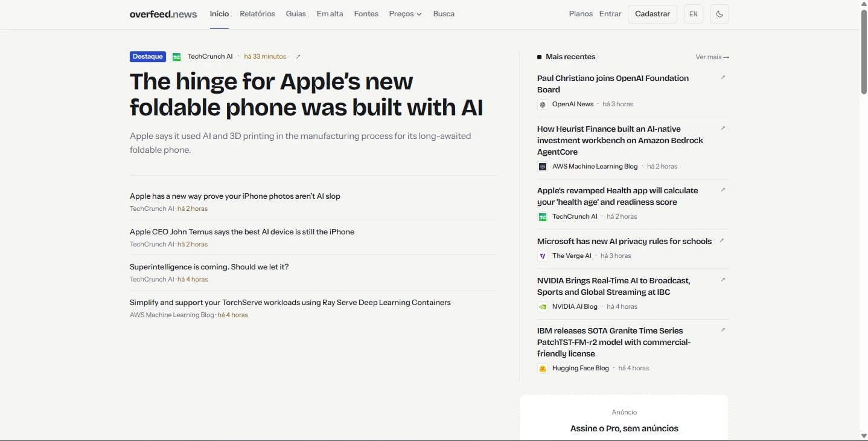The height and width of the screenshot is (441, 868).
Task: Open NVIDIA Real-Time AI to Broadcast article
Action: coord(614,286)
